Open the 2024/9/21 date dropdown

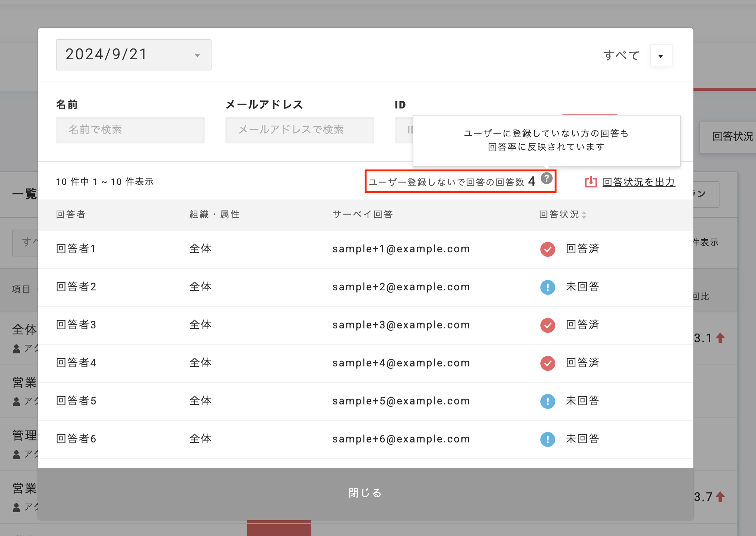click(133, 55)
